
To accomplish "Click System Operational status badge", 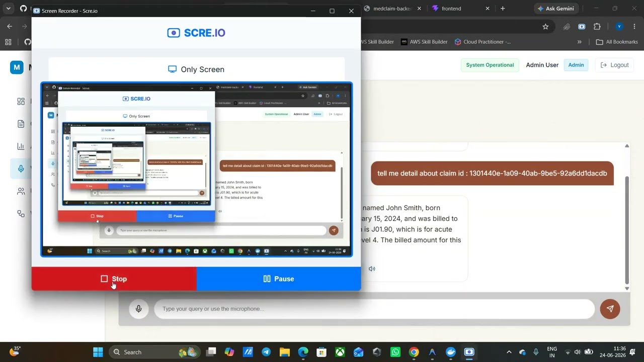I will (x=490, y=65).
